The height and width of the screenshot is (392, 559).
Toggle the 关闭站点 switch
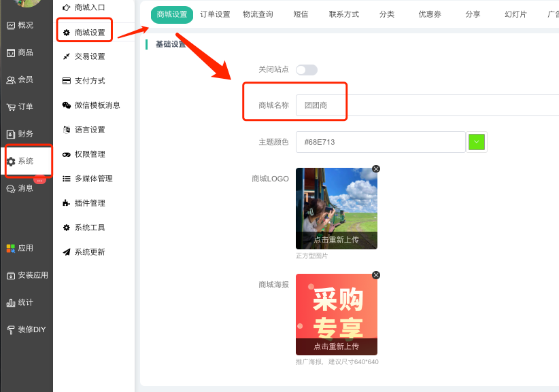pyautogui.click(x=306, y=69)
